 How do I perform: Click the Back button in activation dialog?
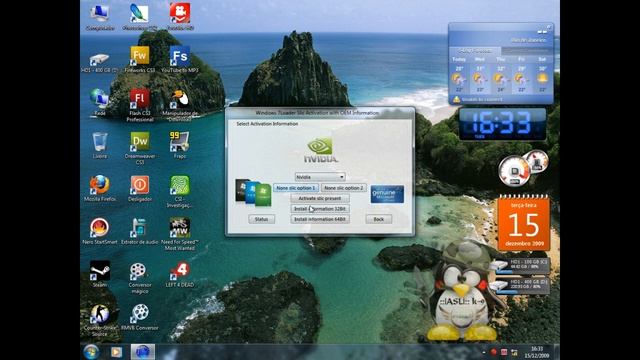click(x=379, y=219)
